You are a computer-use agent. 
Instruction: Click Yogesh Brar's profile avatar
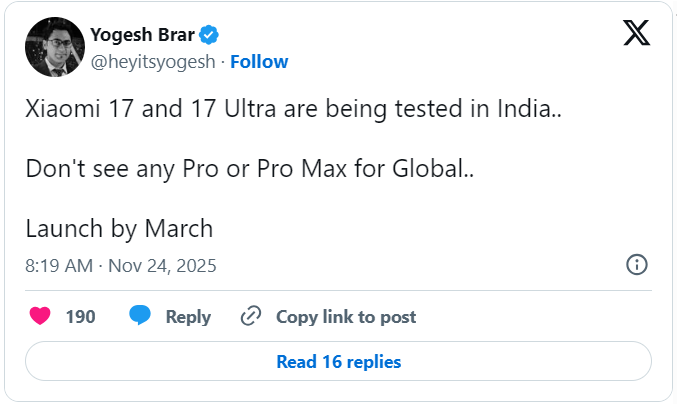click(x=52, y=48)
